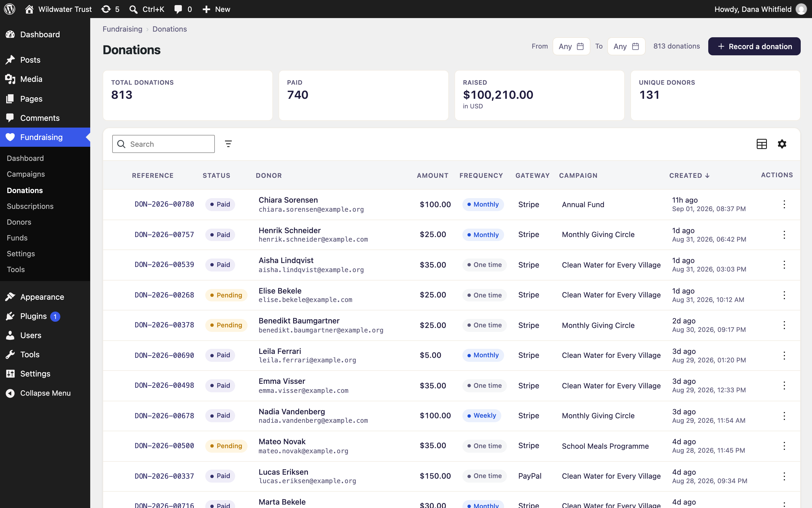The height and width of the screenshot is (508, 812).
Task: Open actions menu for Benedikt Baumgartner row
Action: (784, 325)
